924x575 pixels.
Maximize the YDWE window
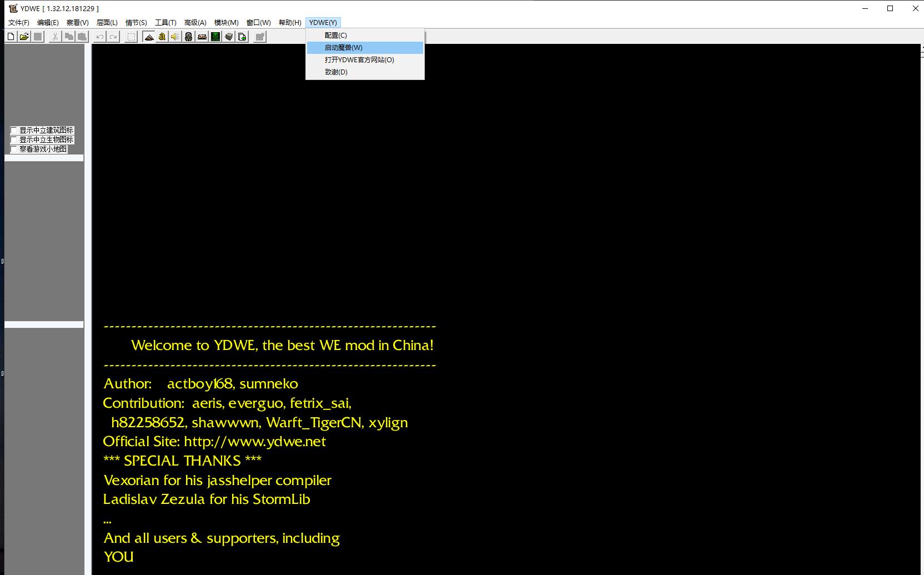tap(890, 8)
